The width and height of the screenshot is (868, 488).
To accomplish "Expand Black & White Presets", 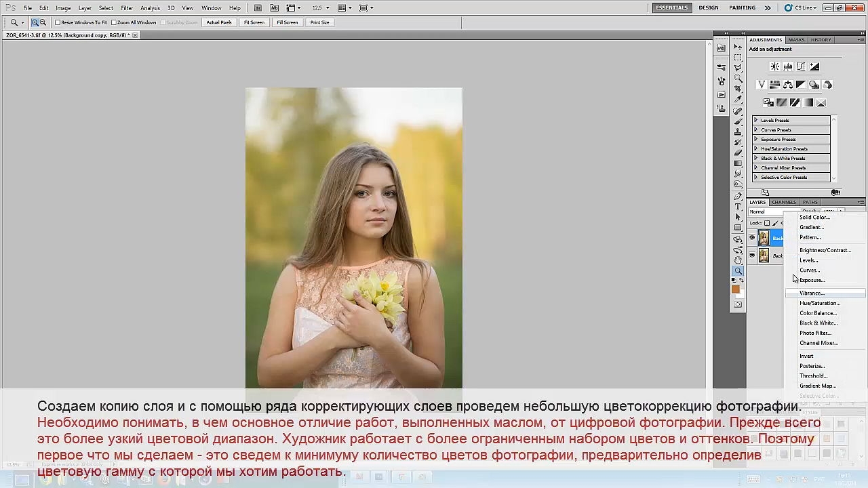I will (755, 158).
